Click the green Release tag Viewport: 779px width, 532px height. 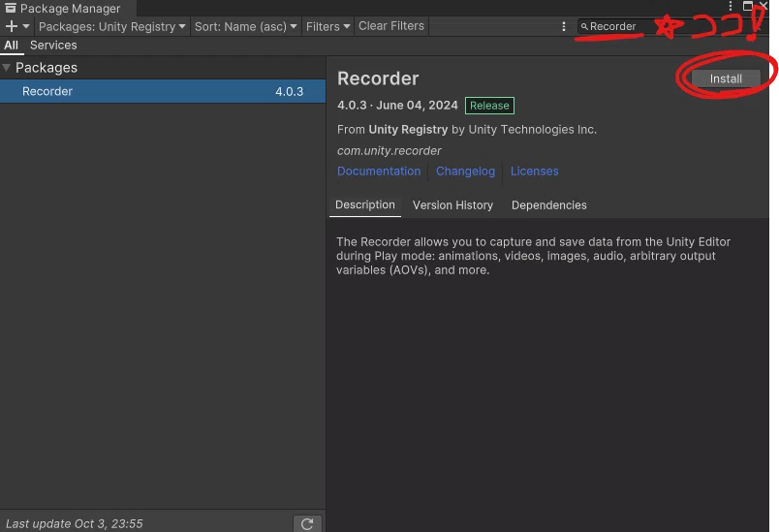pyautogui.click(x=489, y=106)
